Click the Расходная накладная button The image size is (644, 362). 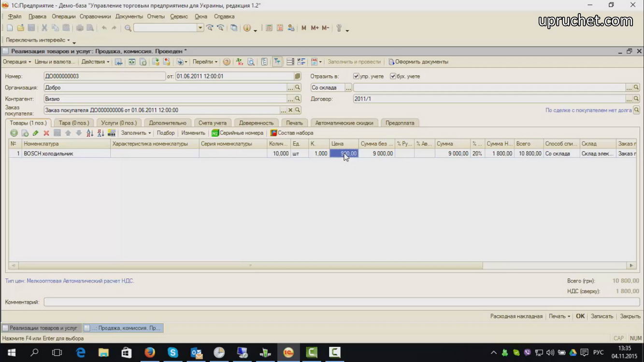click(x=516, y=316)
